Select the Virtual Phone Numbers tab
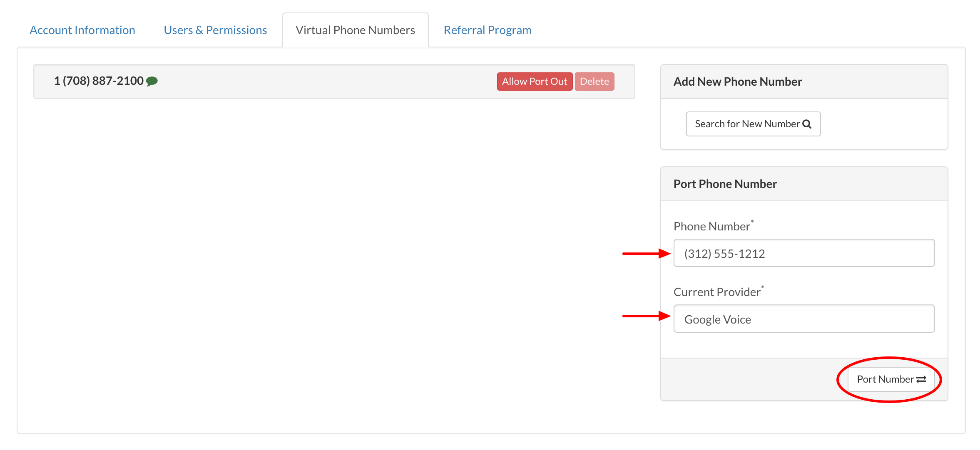Viewport: 980px width, 450px height. click(x=355, y=30)
